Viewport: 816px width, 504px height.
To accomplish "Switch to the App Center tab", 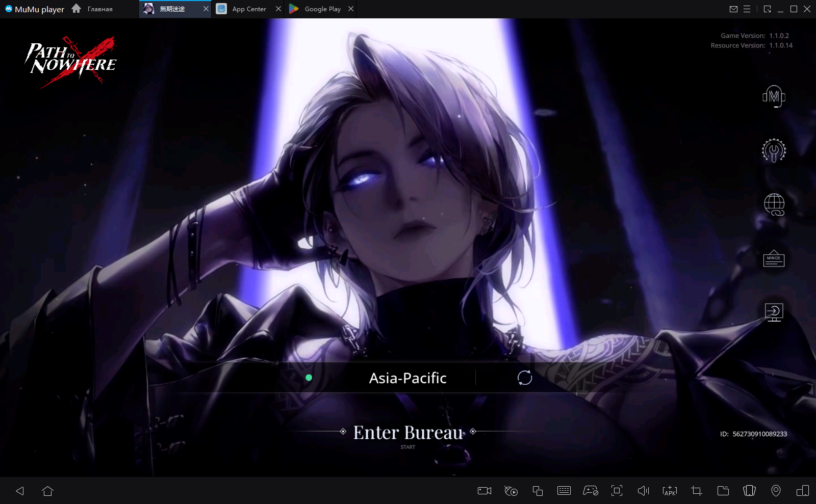I will point(248,9).
